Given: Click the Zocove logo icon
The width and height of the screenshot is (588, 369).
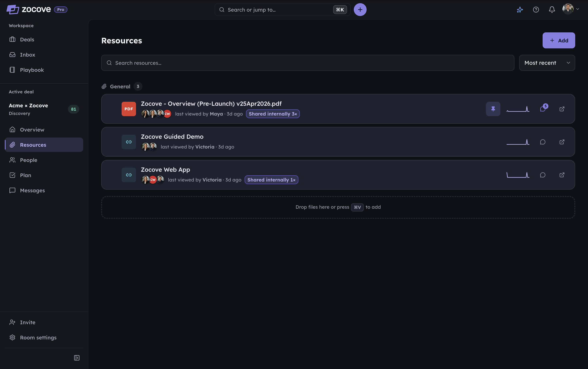Looking at the screenshot, I should click(13, 10).
